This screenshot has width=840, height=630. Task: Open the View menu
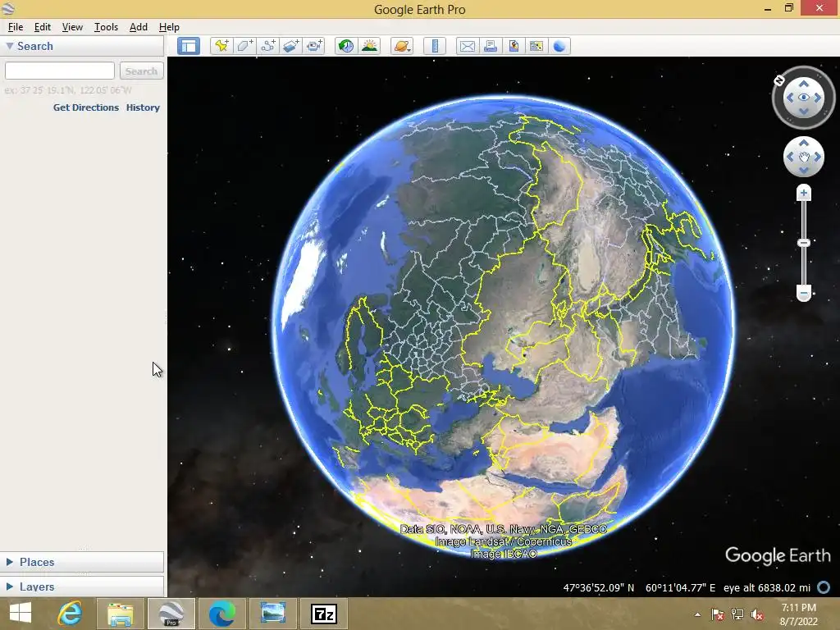click(x=72, y=27)
